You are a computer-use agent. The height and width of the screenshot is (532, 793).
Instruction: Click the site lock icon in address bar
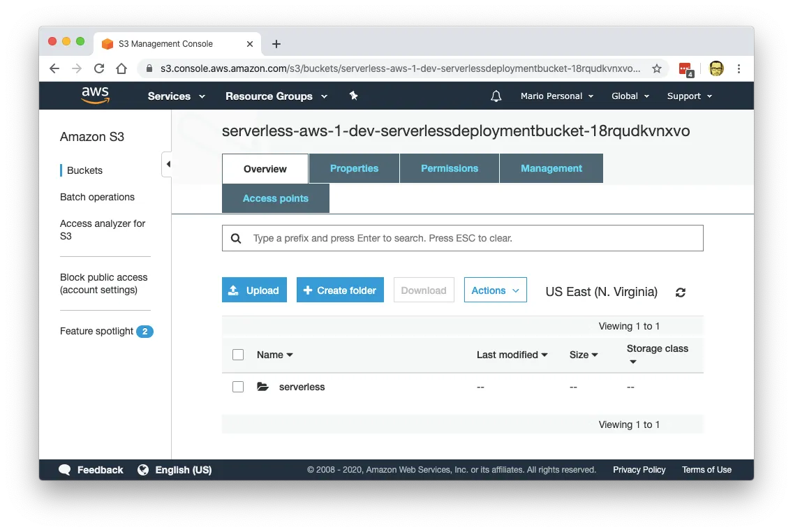click(149, 68)
